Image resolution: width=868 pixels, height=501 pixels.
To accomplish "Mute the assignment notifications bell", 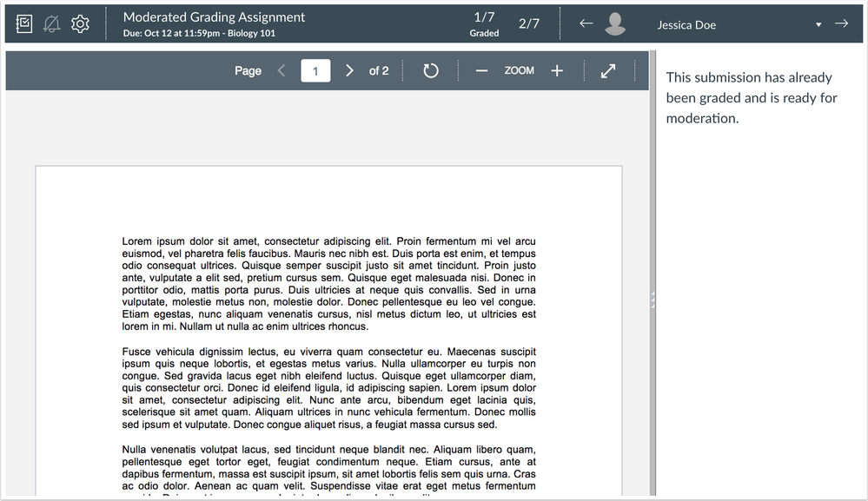I will pos(52,23).
